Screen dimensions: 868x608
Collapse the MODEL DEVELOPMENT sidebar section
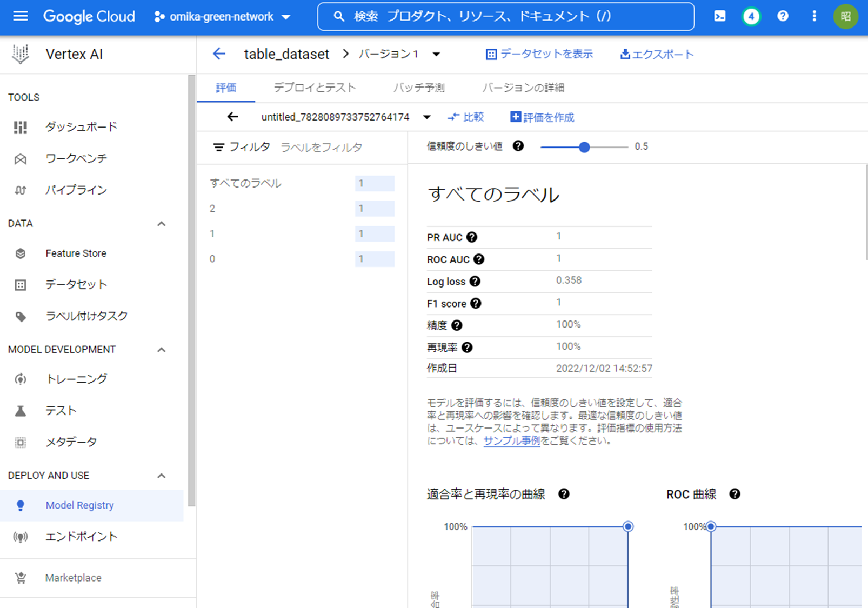[x=161, y=350]
